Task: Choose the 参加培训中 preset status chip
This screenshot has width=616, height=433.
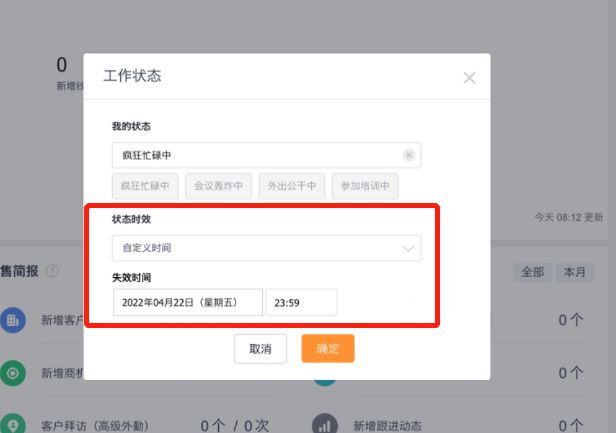Action: pos(365,185)
